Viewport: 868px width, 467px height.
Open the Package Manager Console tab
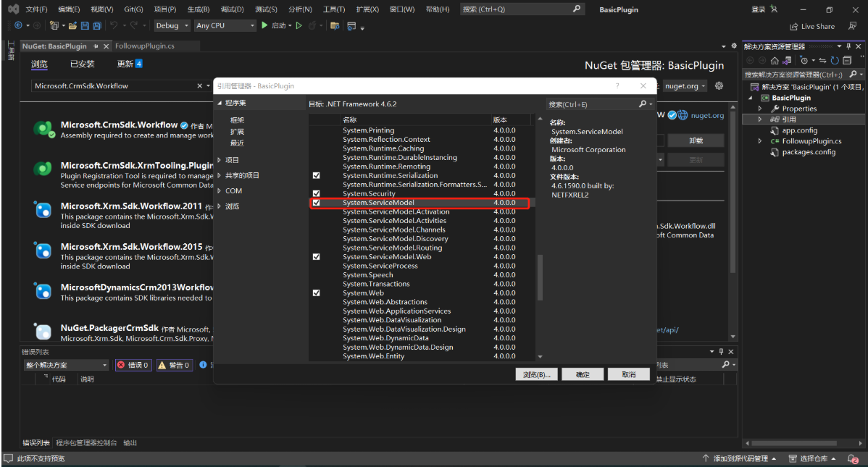pos(86,442)
